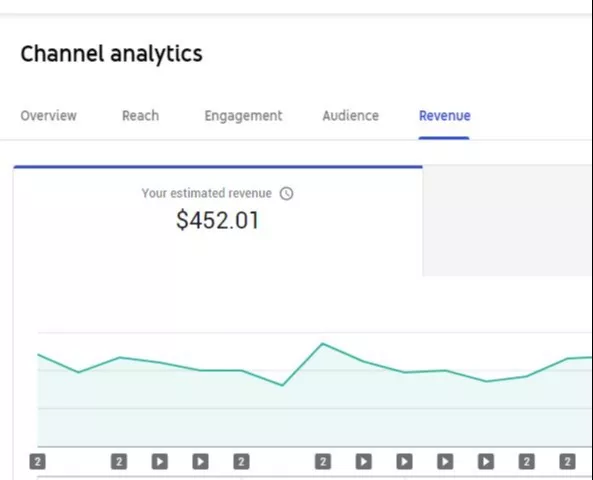Click the 'Channel analytics' heading
The image size is (593, 480).
(x=112, y=54)
